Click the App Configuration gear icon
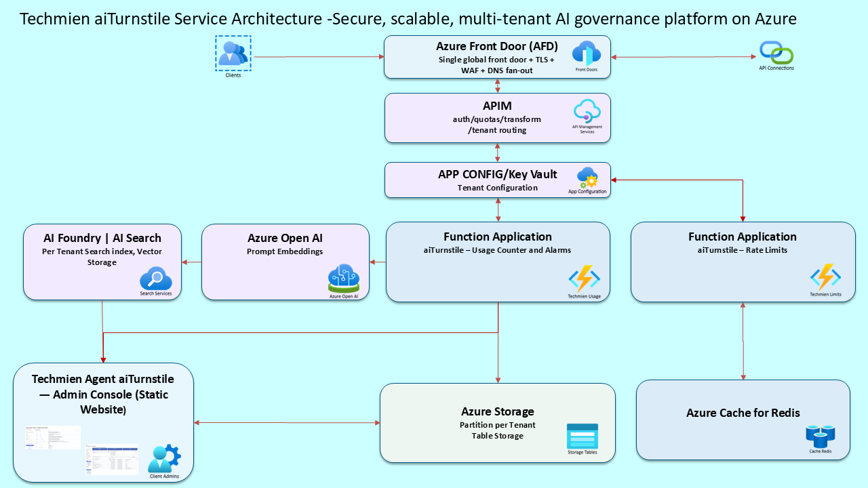868x488 pixels. [587, 178]
